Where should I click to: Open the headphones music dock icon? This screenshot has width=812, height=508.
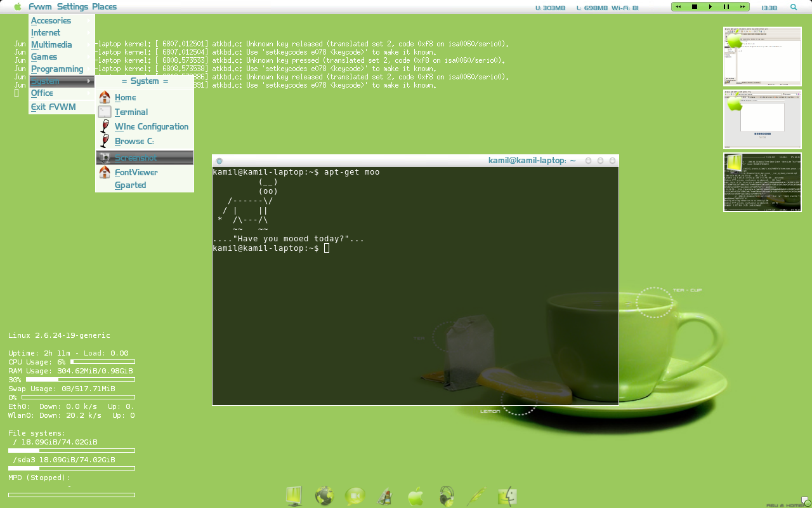(447, 496)
